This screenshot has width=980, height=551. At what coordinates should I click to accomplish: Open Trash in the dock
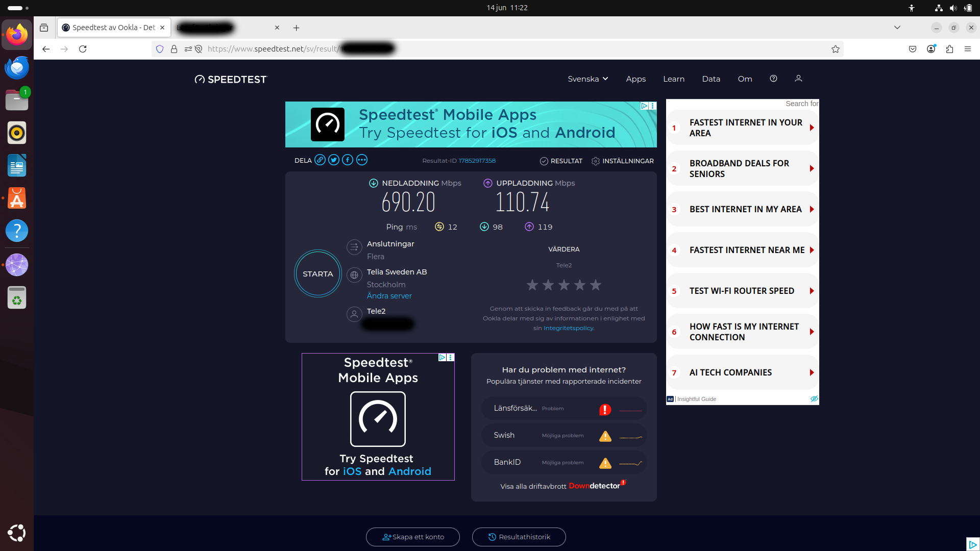(x=17, y=297)
